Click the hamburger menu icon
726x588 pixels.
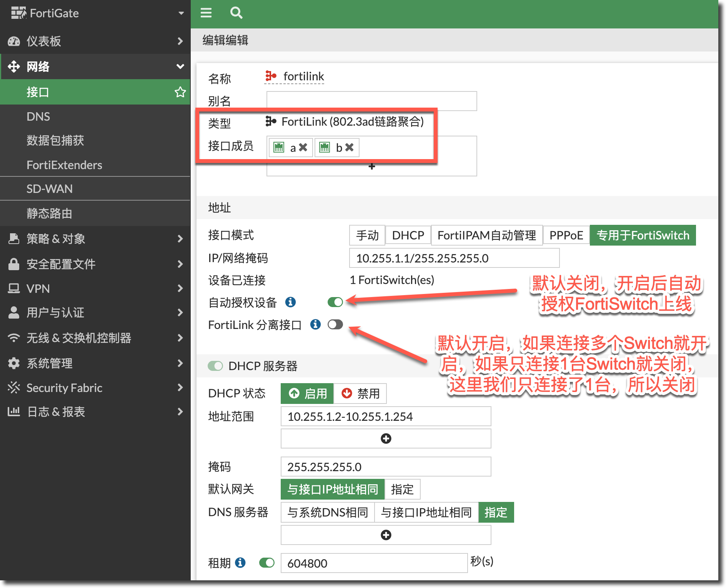click(206, 13)
